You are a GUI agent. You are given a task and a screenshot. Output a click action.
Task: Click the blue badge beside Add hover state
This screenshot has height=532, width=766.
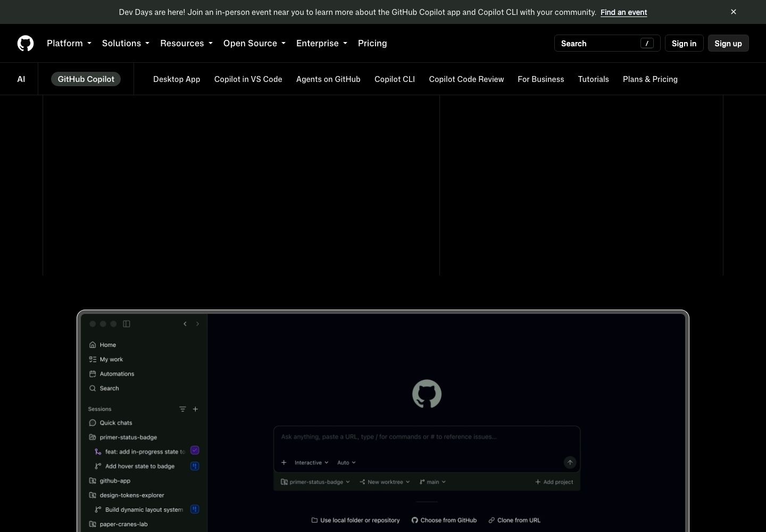click(x=195, y=466)
